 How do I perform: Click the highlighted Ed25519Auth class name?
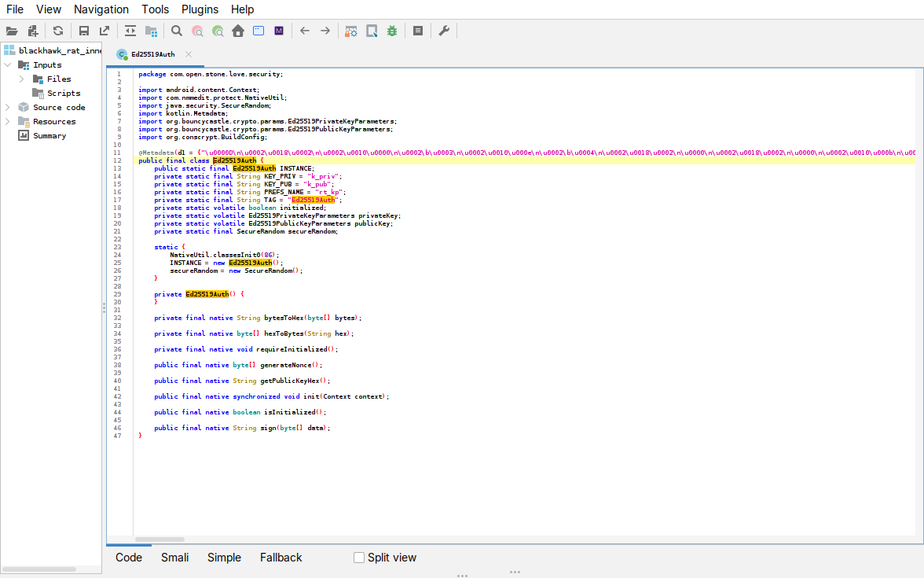pyautogui.click(x=234, y=160)
